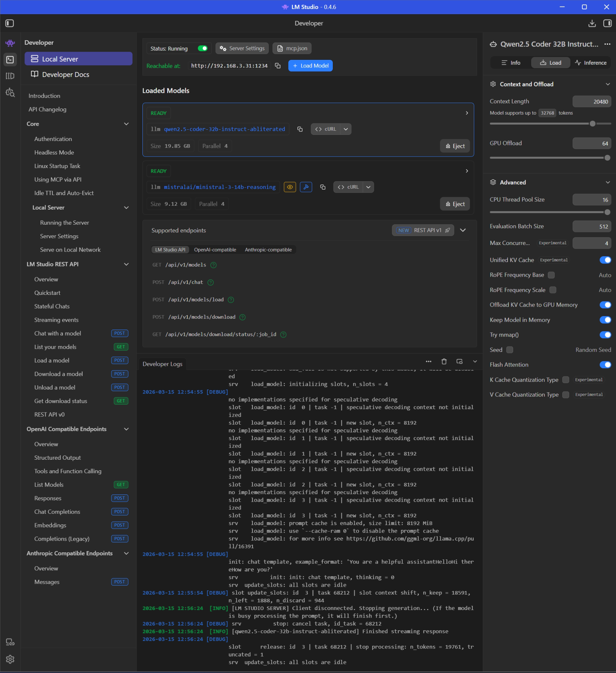Collapse the OpenAI Compatible Endpoints section
The width and height of the screenshot is (616, 673).
(x=126, y=429)
